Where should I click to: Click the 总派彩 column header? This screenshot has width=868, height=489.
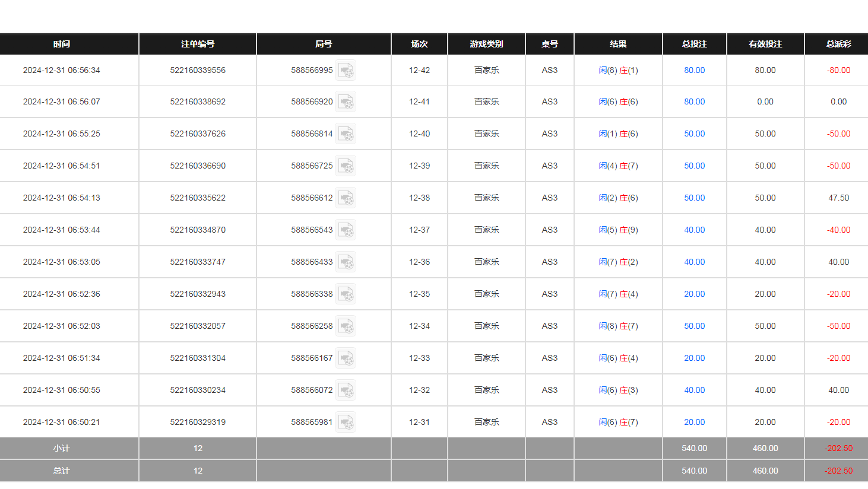coord(838,44)
